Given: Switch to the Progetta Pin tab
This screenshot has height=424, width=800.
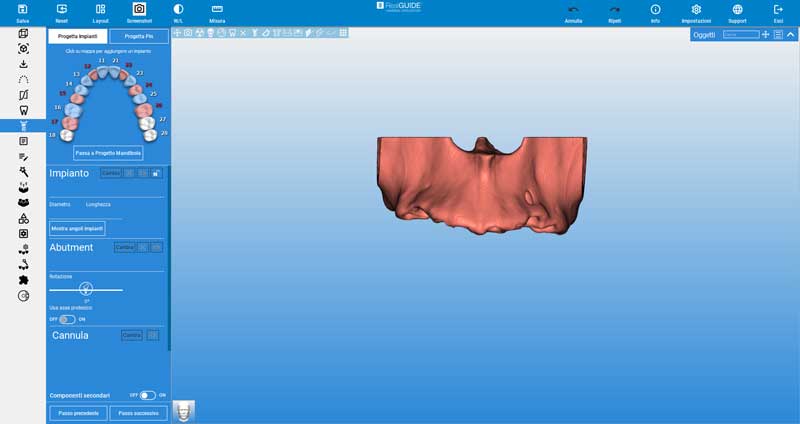Looking at the screenshot, I should [x=138, y=36].
